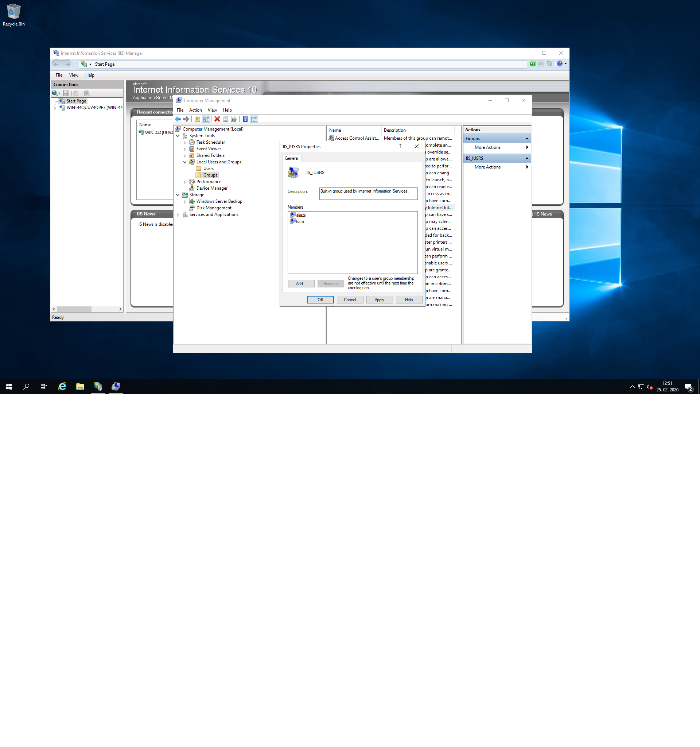Toggle Show/Hide Console Tree button
The width and height of the screenshot is (700, 747).
click(x=206, y=119)
